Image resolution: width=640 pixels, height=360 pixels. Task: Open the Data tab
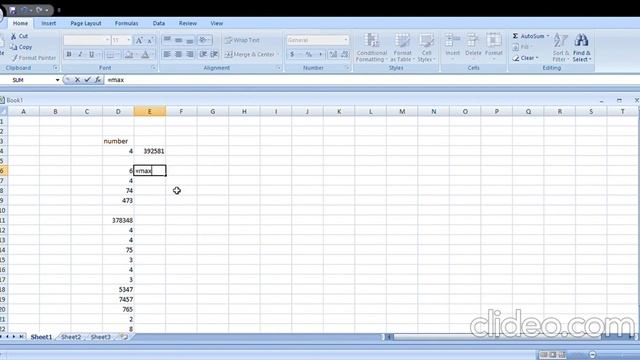(x=159, y=23)
